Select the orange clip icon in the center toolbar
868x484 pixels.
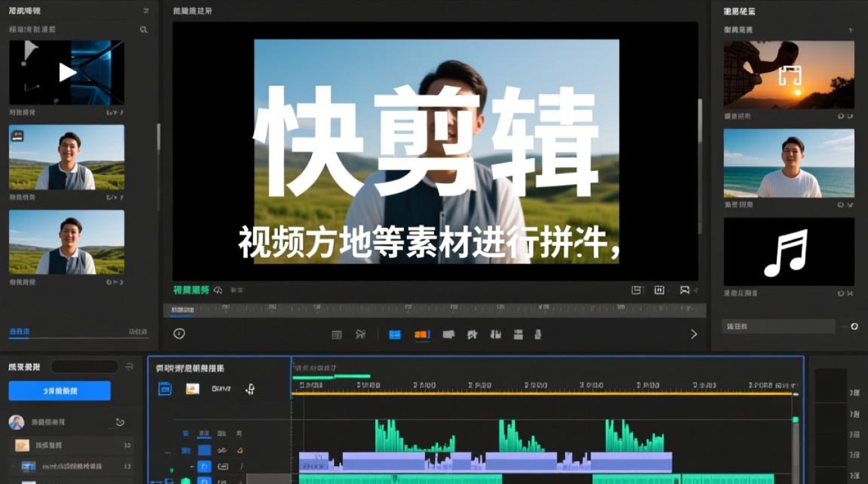(422, 334)
